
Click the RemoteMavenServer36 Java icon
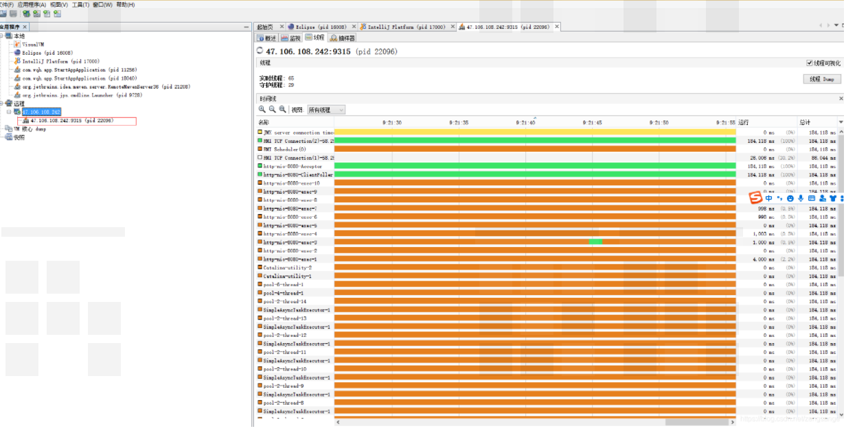pyautogui.click(x=17, y=86)
